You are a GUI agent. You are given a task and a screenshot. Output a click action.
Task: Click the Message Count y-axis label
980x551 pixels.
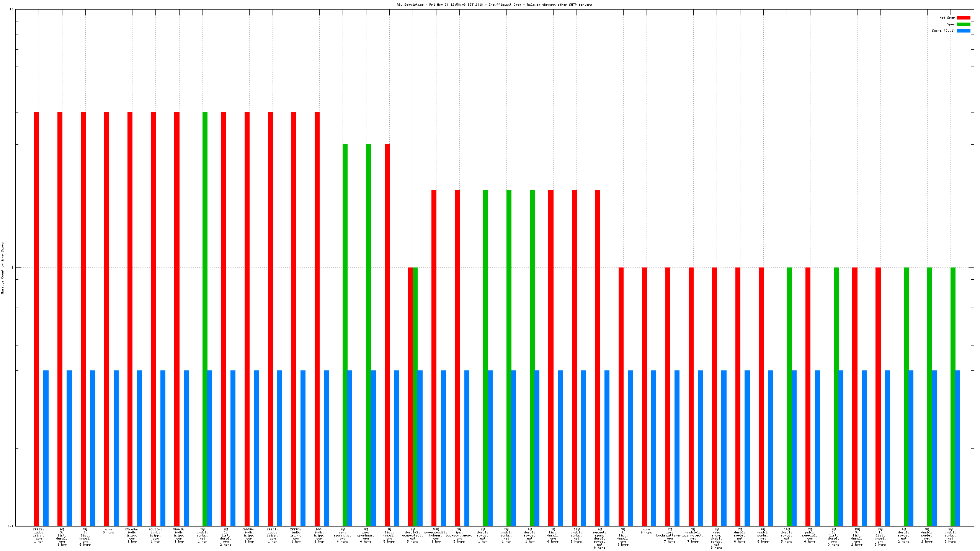(2, 268)
